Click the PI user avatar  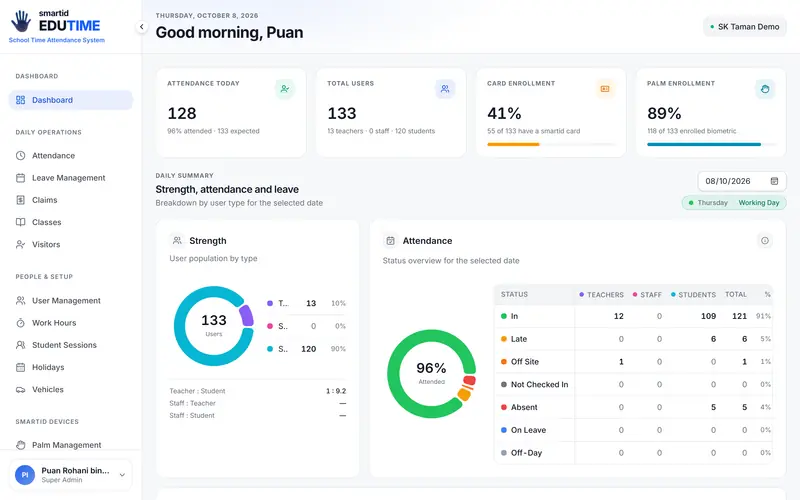pyautogui.click(x=25, y=474)
